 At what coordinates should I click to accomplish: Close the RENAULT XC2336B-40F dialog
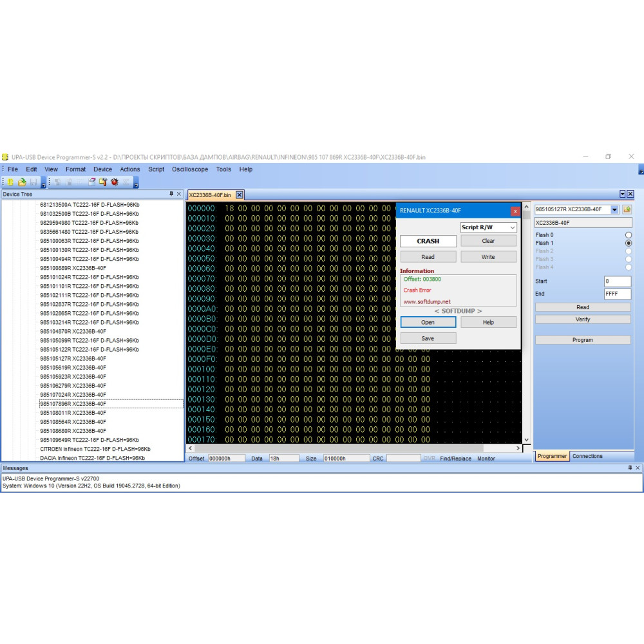click(x=515, y=211)
